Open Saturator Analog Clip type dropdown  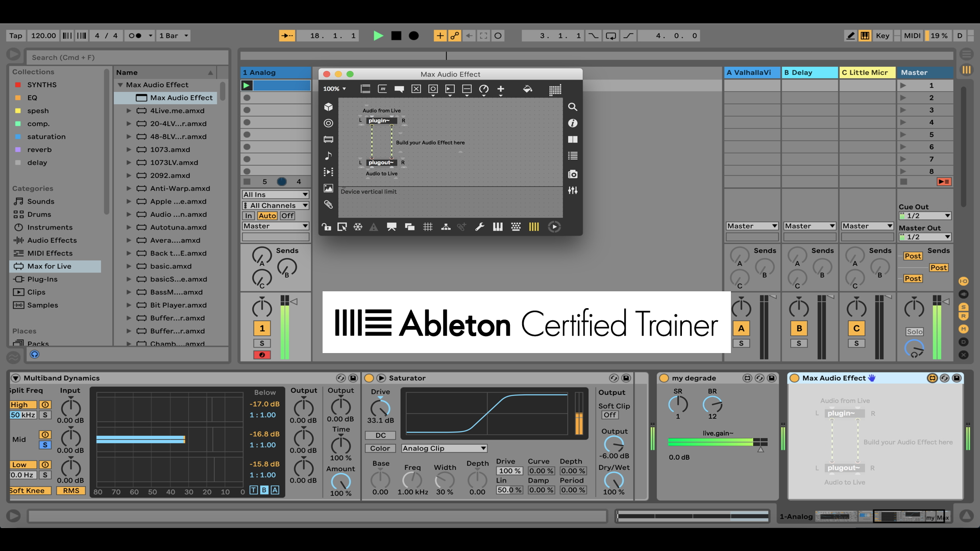click(x=444, y=448)
